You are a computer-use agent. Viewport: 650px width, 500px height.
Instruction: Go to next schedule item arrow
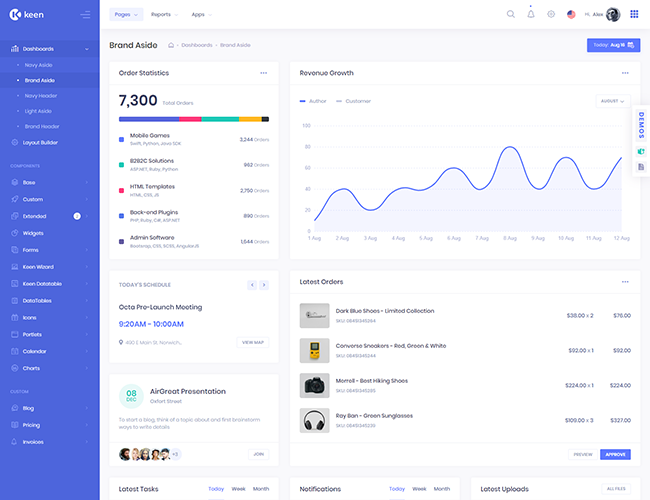tap(264, 285)
